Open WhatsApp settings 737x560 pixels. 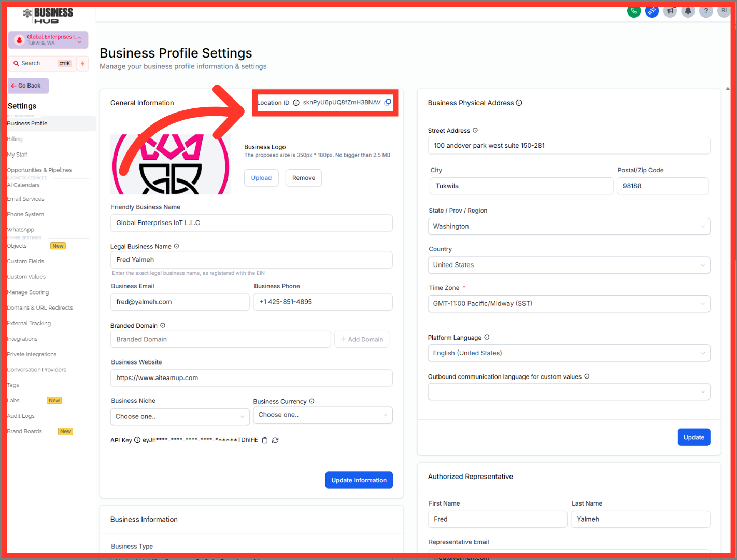21,230
